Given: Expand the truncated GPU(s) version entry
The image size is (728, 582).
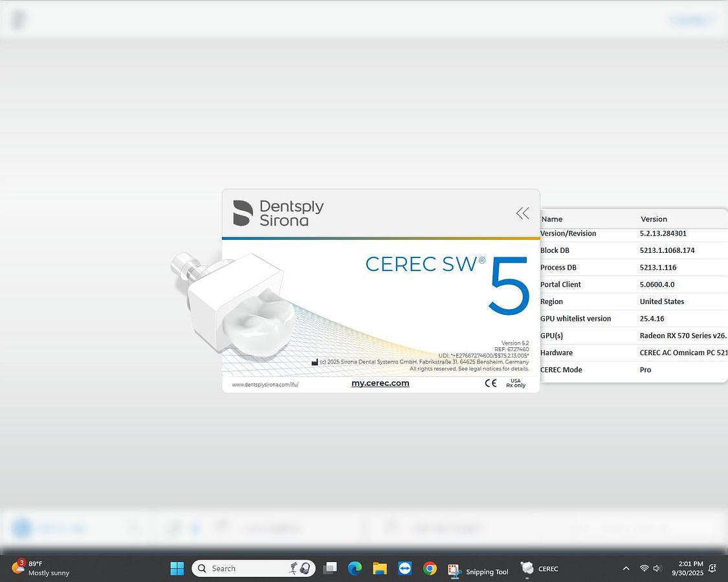Looking at the screenshot, I should tap(683, 335).
